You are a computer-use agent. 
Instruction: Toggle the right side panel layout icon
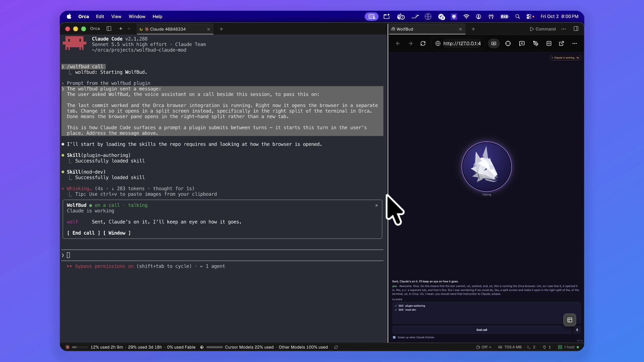(x=576, y=29)
